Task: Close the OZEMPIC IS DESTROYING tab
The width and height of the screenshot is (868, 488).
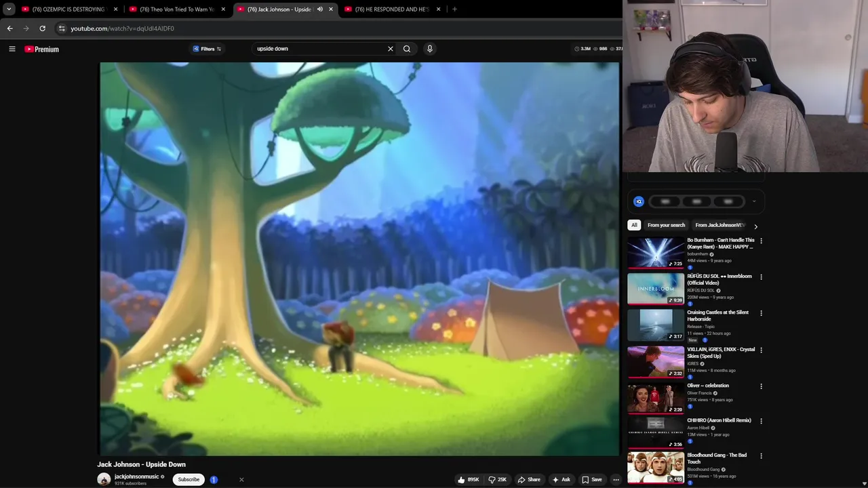Action: (115, 9)
